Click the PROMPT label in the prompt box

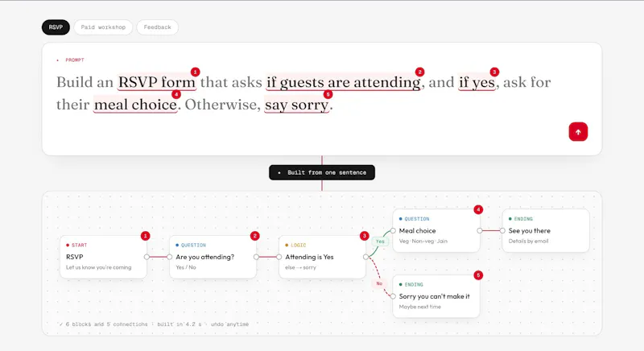(75, 60)
